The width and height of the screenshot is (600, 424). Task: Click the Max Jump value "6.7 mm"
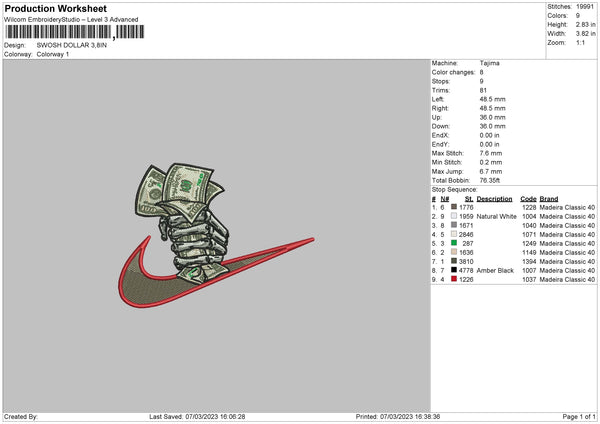(491, 171)
